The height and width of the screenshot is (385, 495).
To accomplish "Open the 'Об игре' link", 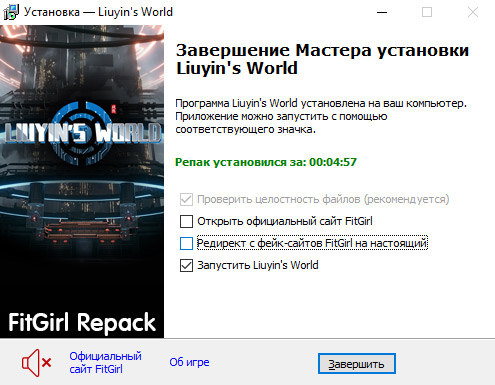I will pos(189,362).
